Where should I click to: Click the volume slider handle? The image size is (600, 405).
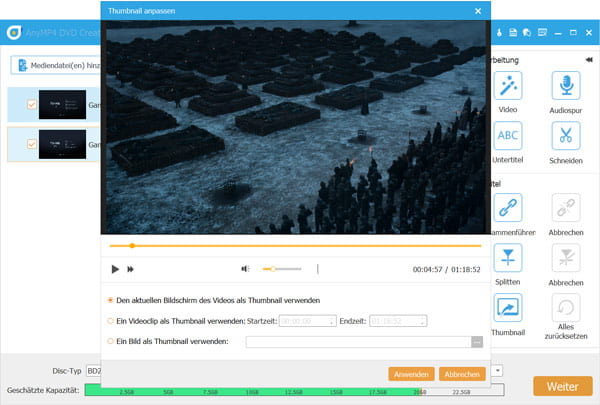[x=273, y=269]
